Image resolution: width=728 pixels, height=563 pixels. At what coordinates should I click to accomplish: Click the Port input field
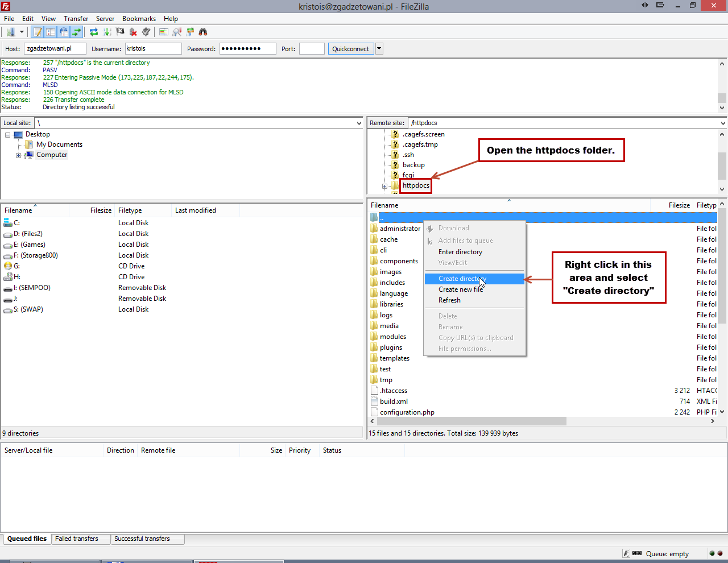[x=312, y=49]
